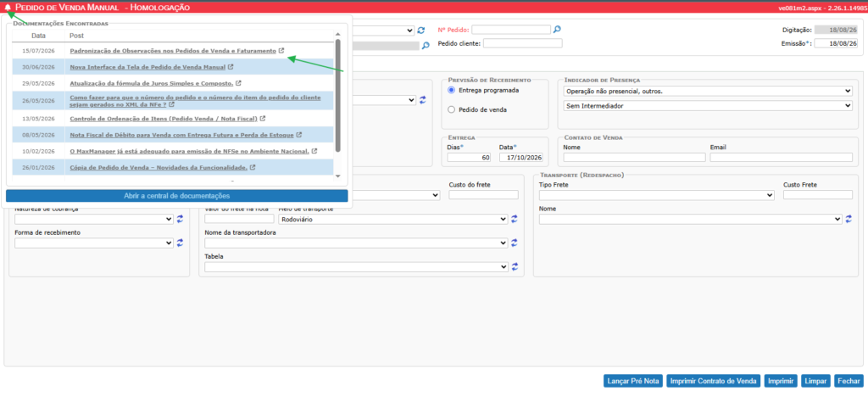Click documentation list scrollbar up arrow
Viewport: 868px width, 402px height.
pos(338,34)
